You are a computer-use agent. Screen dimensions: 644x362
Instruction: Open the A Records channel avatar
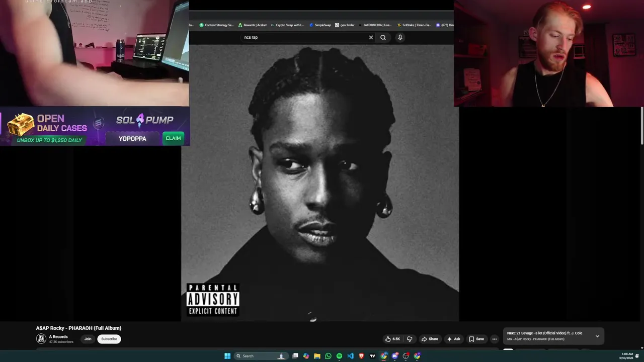[41, 339]
